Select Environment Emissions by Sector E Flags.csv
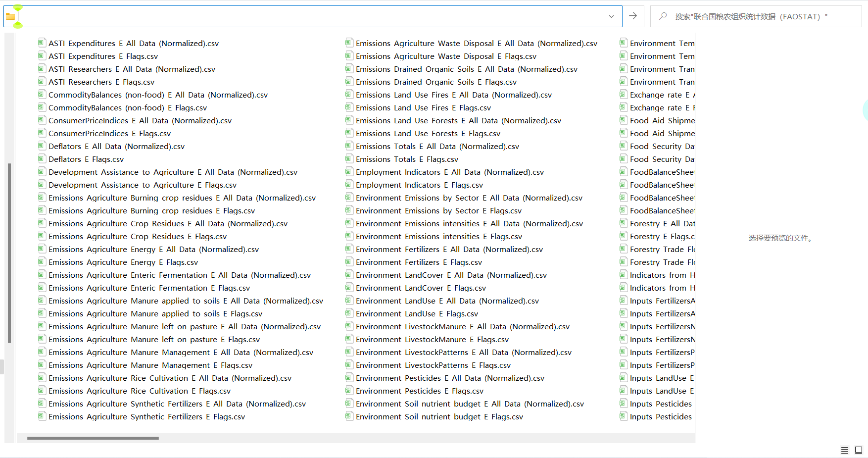868x458 pixels. (439, 211)
